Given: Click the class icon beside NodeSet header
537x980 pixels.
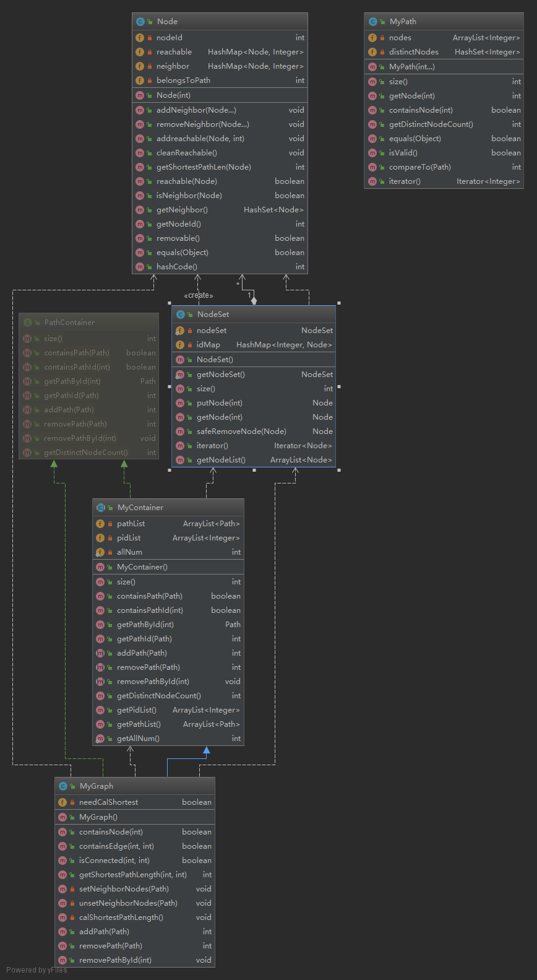Looking at the screenshot, I should click(180, 314).
